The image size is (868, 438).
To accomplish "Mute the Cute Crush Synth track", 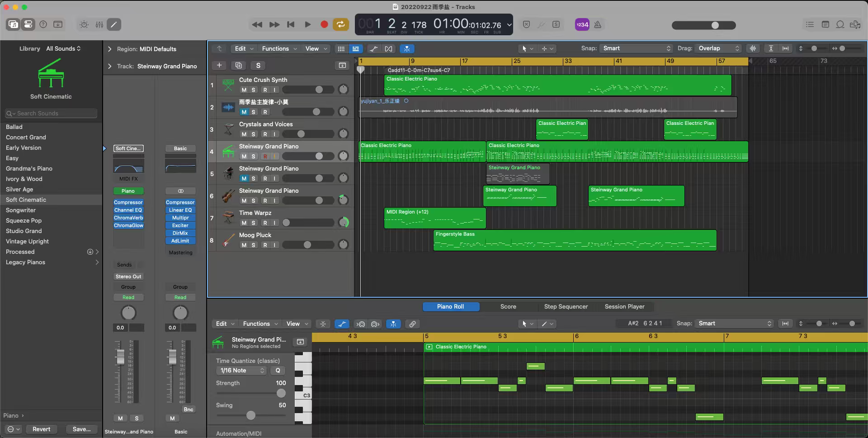I will coord(244,90).
